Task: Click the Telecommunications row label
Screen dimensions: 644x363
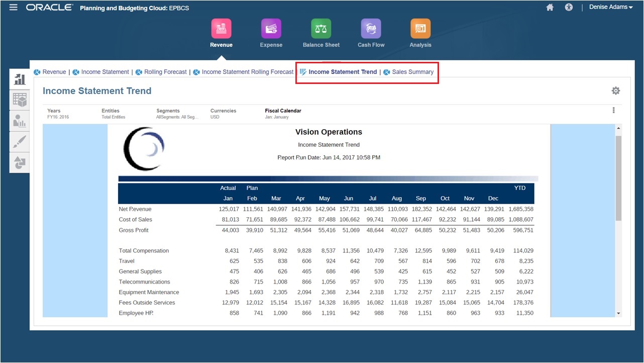Action: (144, 282)
